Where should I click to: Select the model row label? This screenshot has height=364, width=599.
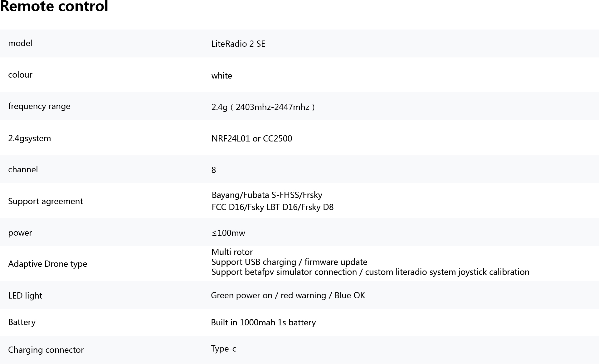click(20, 43)
